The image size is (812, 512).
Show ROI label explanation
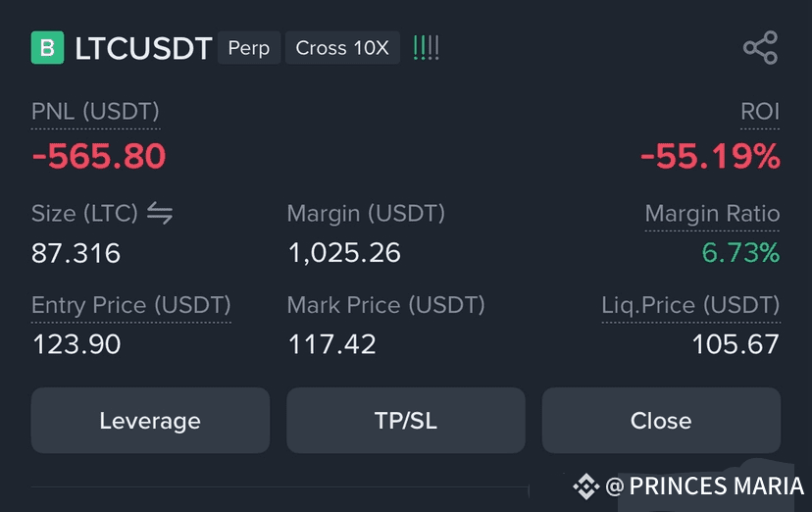pos(760,111)
